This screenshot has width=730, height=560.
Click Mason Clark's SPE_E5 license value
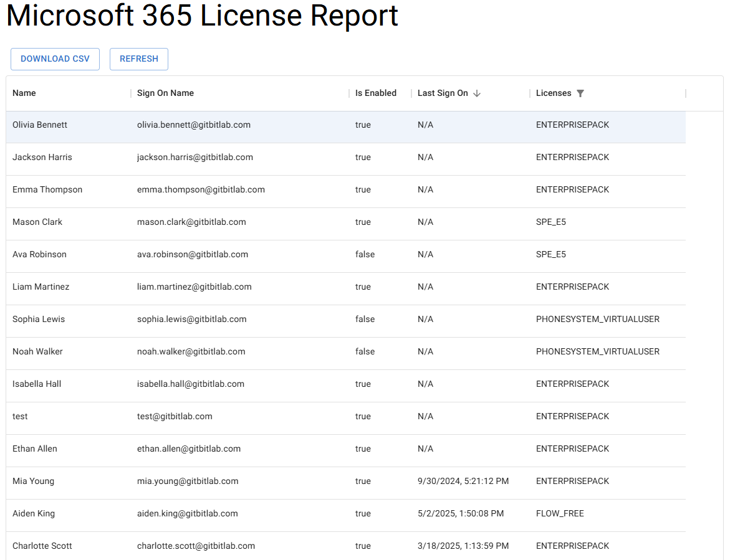[x=551, y=222]
